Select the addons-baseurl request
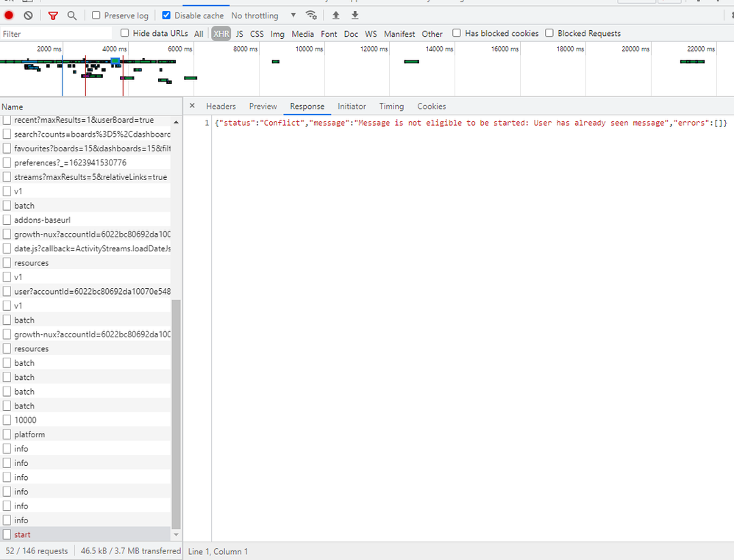The image size is (734, 560). [x=85, y=220]
